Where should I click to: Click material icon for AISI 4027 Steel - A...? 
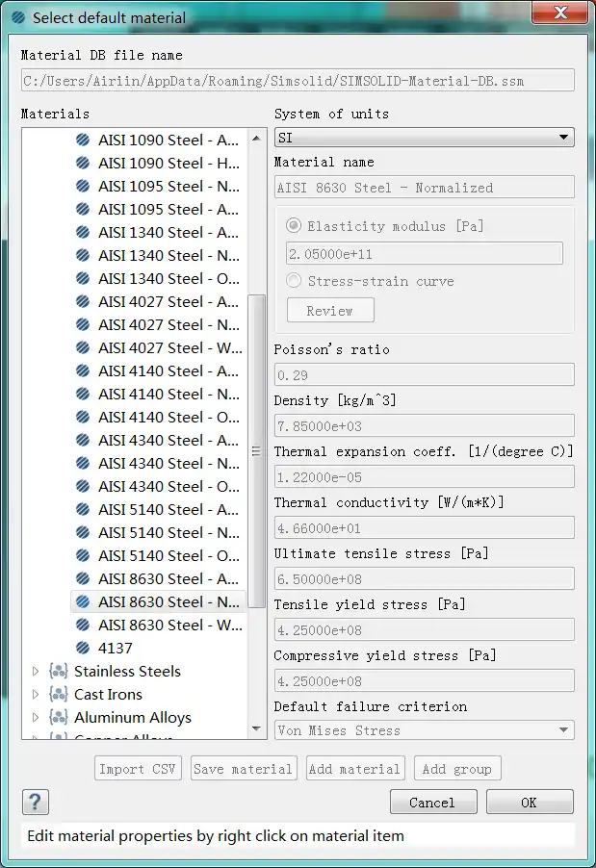click(83, 301)
